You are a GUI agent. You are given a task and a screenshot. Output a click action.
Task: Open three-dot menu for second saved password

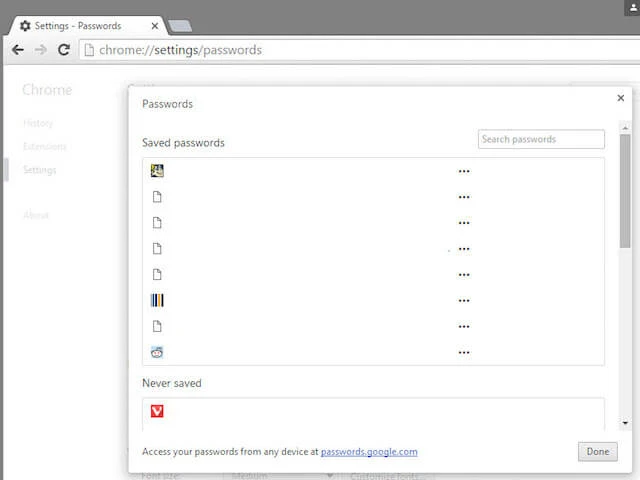pos(464,197)
